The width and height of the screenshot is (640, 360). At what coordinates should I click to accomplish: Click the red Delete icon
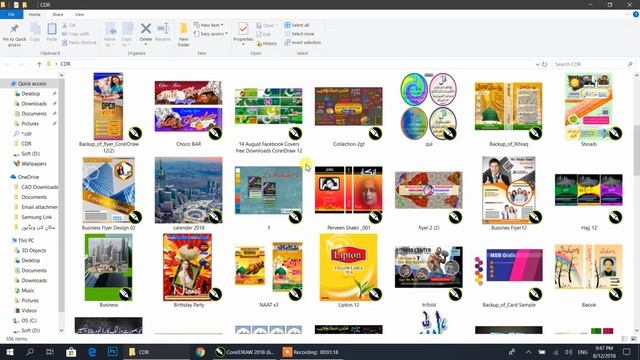click(x=146, y=29)
